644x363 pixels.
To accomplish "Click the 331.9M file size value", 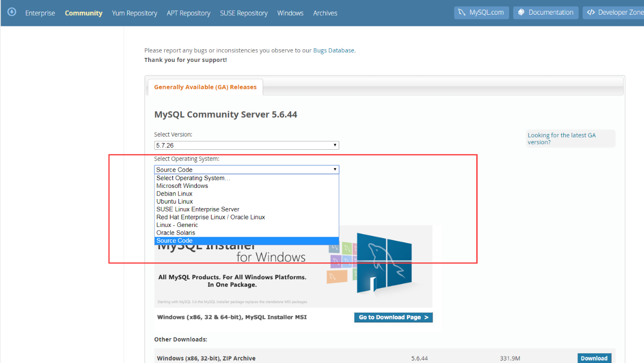I will tap(510, 358).
